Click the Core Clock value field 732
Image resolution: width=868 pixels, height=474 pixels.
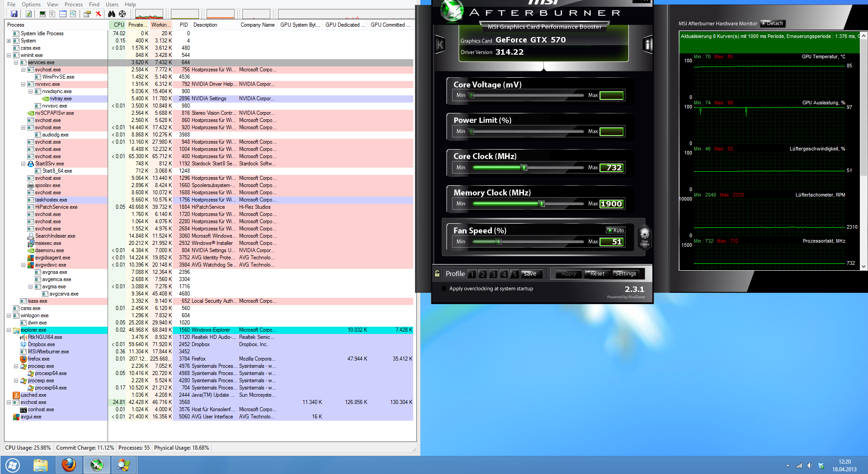612,168
